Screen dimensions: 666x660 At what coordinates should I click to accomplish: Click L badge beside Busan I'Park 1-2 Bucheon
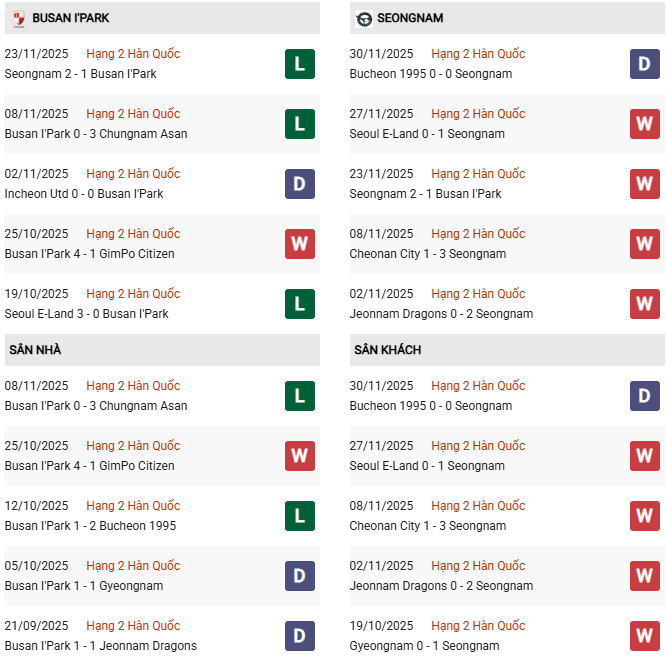(x=299, y=516)
